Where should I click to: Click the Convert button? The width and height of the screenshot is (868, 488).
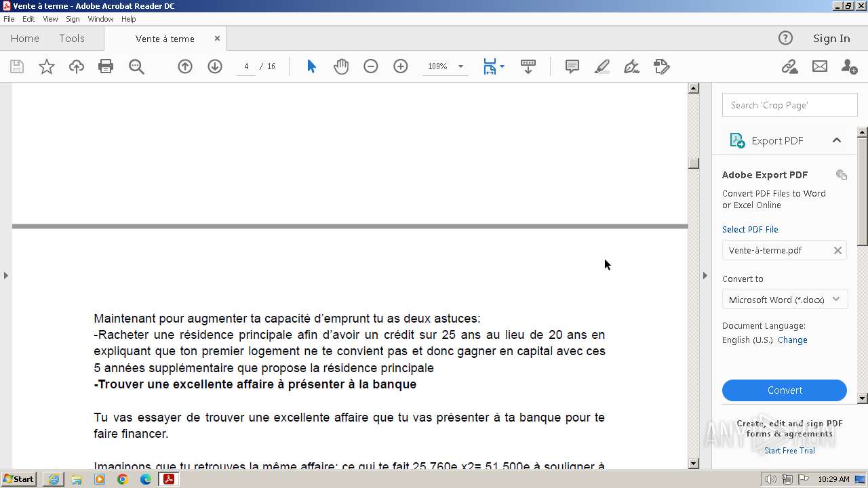[785, 390]
